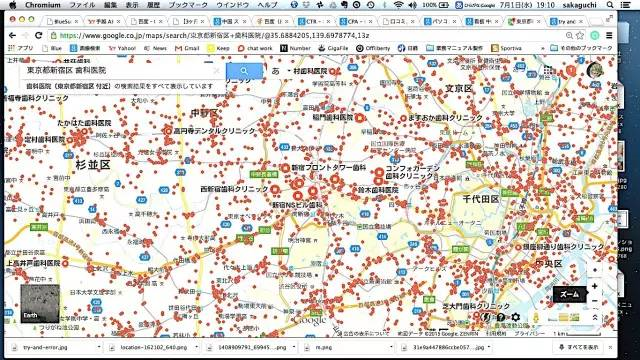The width and height of the screenshot is (640, 360).
Task: Open the GigaFile bookmark
Action: click(x=333, y=48)
